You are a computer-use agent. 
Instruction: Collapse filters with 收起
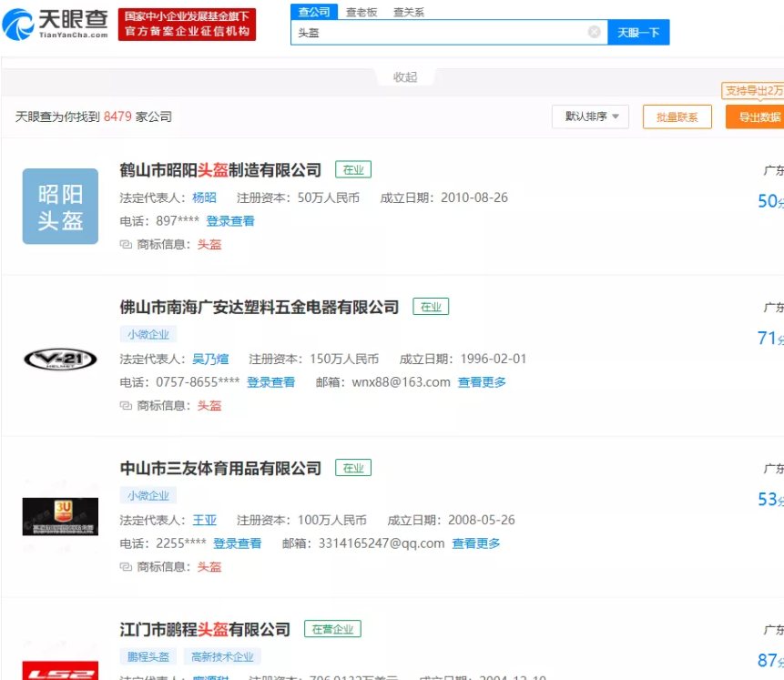point(405,77)
